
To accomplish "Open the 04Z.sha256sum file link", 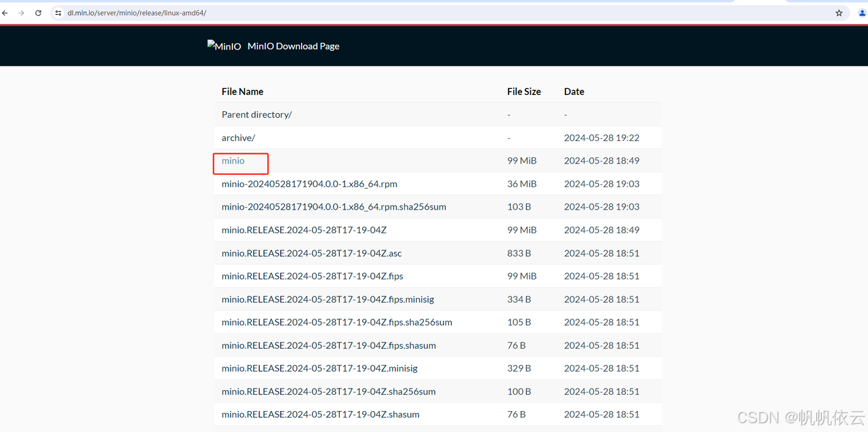I will coord(329,391).
